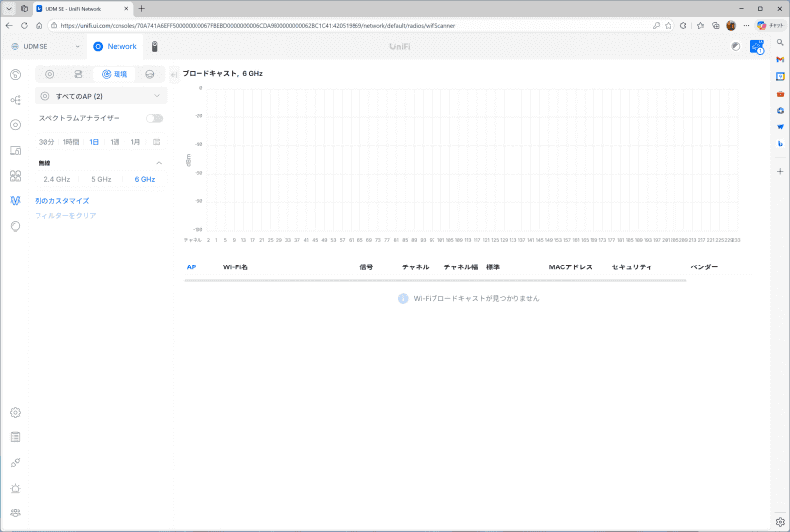Open the System Log list icon in sidebar
790x532 pixels.
click(15, 437)
